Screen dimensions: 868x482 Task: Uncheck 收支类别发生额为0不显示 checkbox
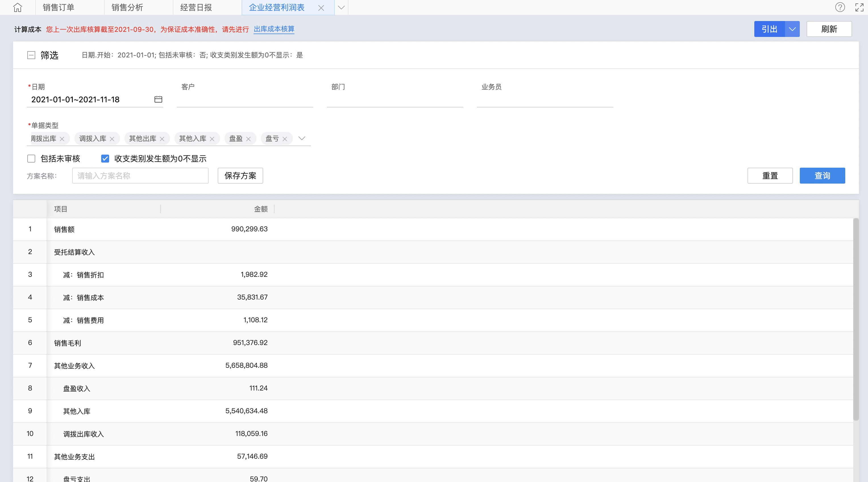(105, 159)
